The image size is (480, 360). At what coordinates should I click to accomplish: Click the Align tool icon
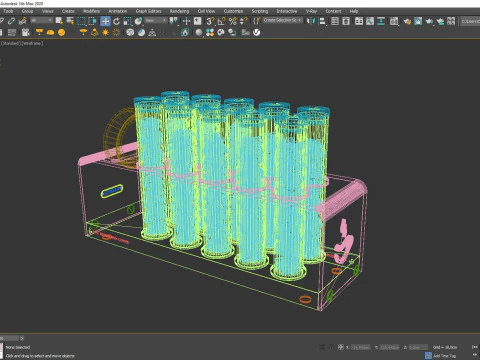click(x=322, y=21)
